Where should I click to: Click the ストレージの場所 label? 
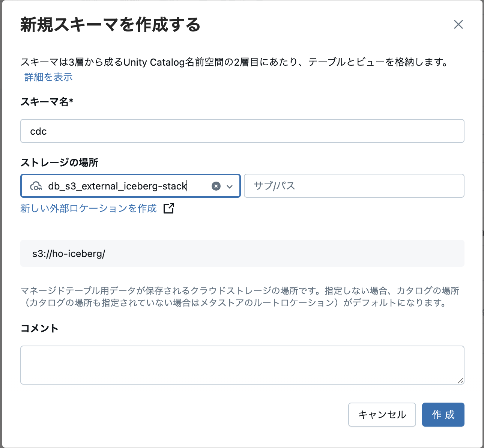pos(59,162)
